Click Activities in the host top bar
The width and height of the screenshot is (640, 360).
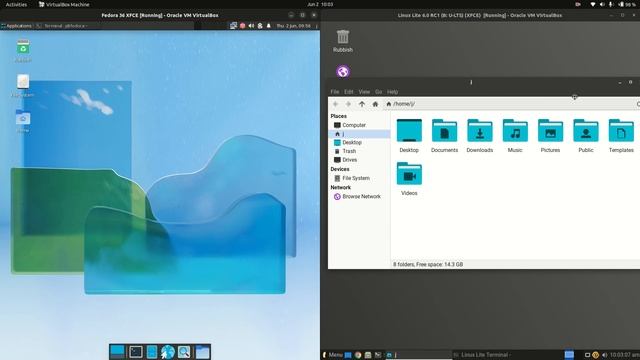pyautogui.click(x=16, y=4)
